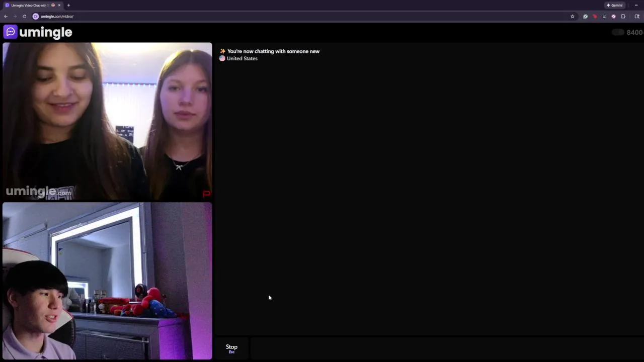This screenshot has height=362, width=644.
Task: Open the Gemini button in title bar
Action: (614, 5)
